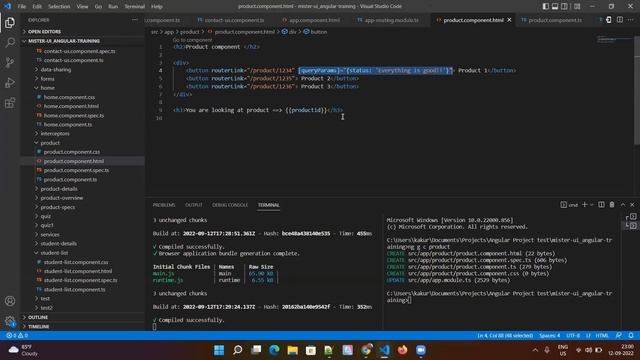Viewport: 640px width, 360px height.
Task: Open the Selection menu
Action: pos(59,6)
